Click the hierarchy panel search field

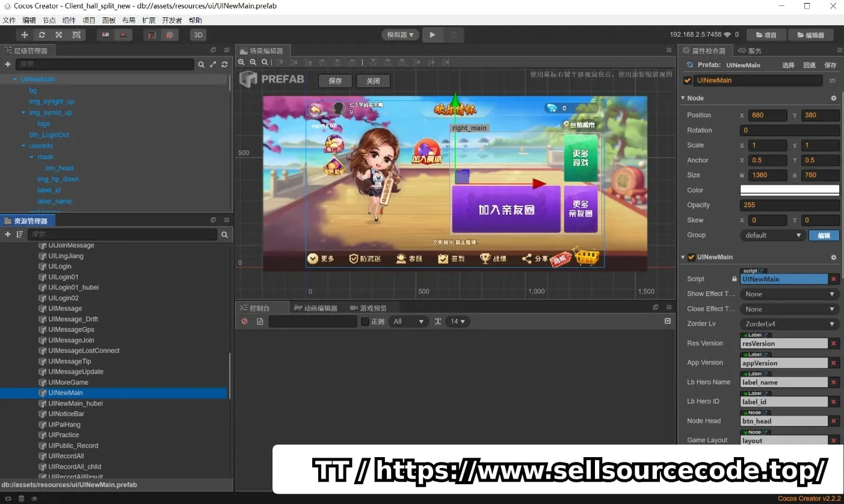tap(104, 64)
